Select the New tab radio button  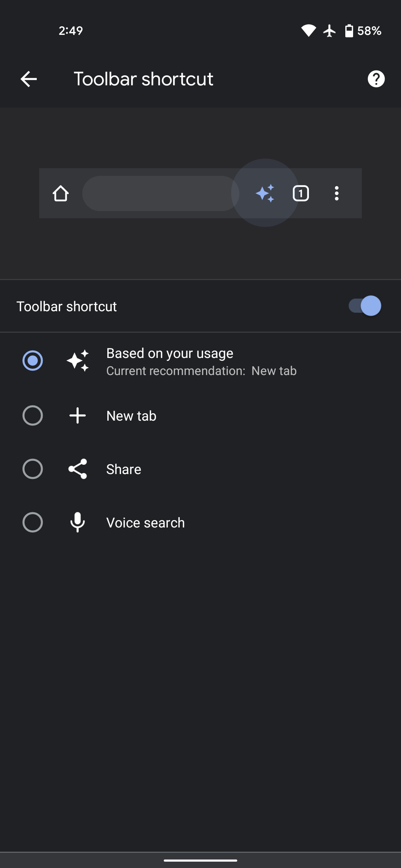pyautogui.click(x=33, y=415)
